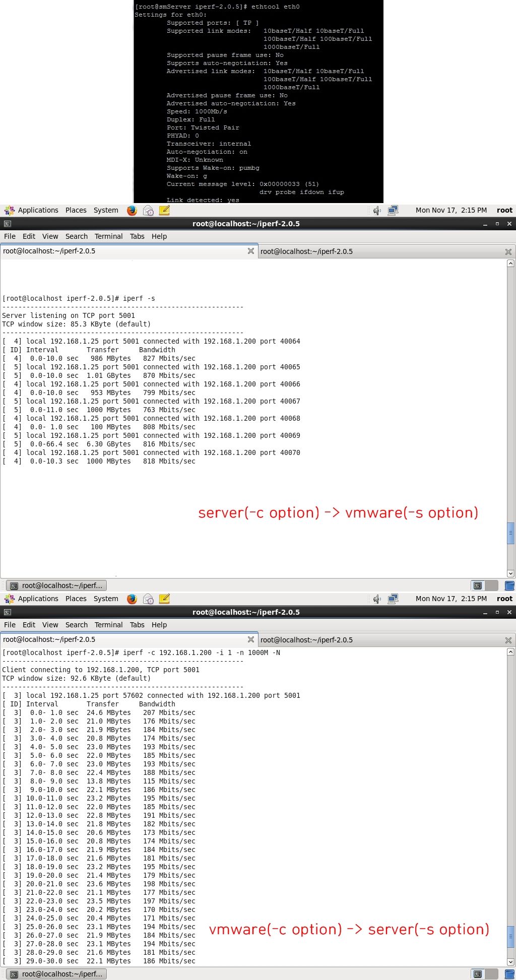This screenshot has height=980, width=516.
Task: Open the Help menu in the iperf -c terminal
Action: pos(159,625)
